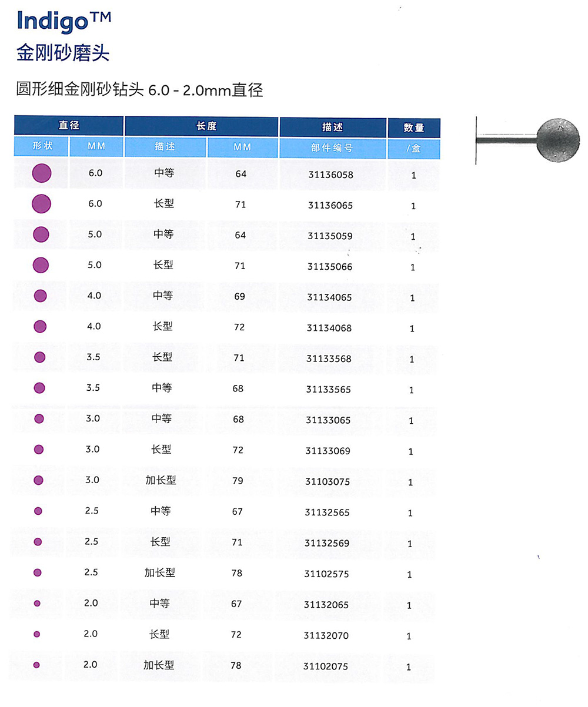Click the 3.5 diameter in row 31133565

pos(93,388)
